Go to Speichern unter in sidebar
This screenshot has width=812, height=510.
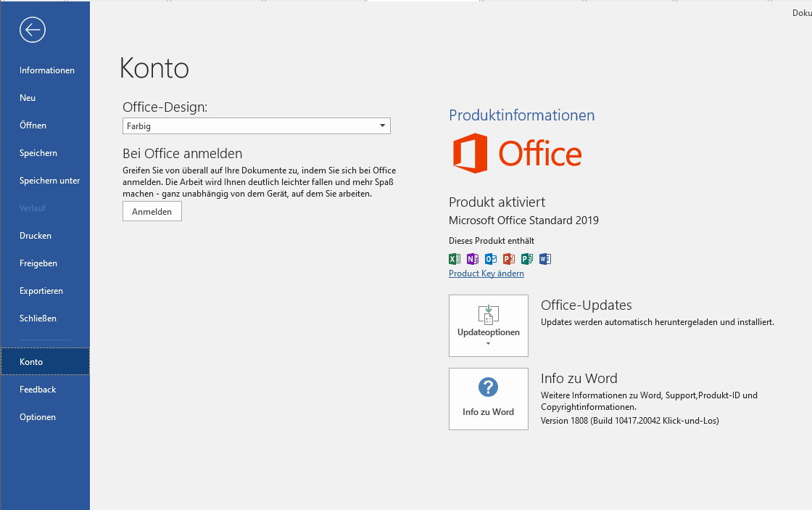coord(49,181)
